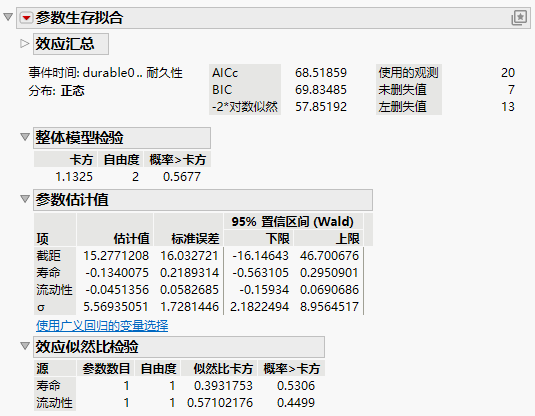Click the 事件时间: durable0.. 耐久性 text

(x=105, y=73)
